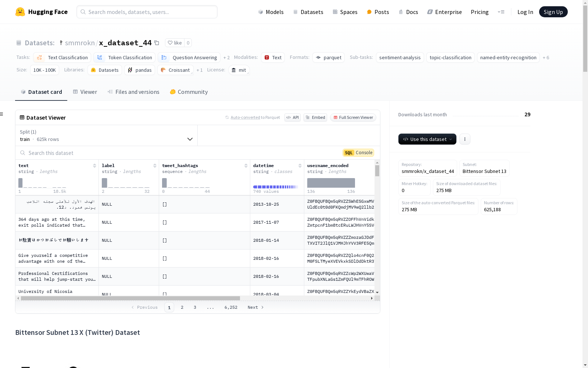
Task: Click the Croissant library icon
Action: [x=163, y=70]
